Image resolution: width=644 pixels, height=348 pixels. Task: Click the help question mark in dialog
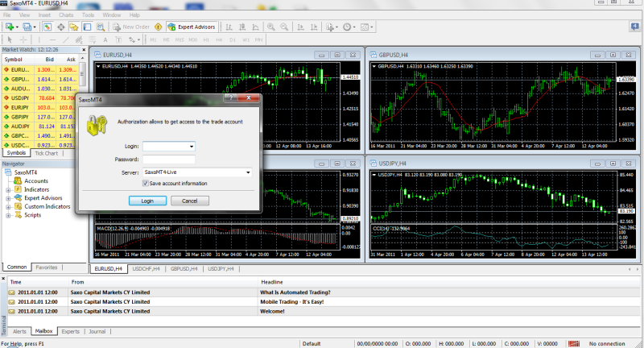pos(231,97)
